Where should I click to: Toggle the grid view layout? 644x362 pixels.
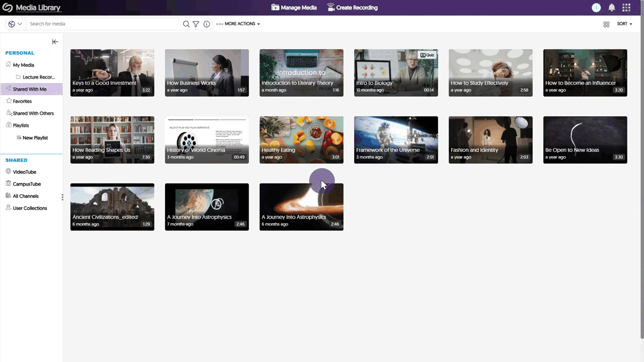click(606, 24)
